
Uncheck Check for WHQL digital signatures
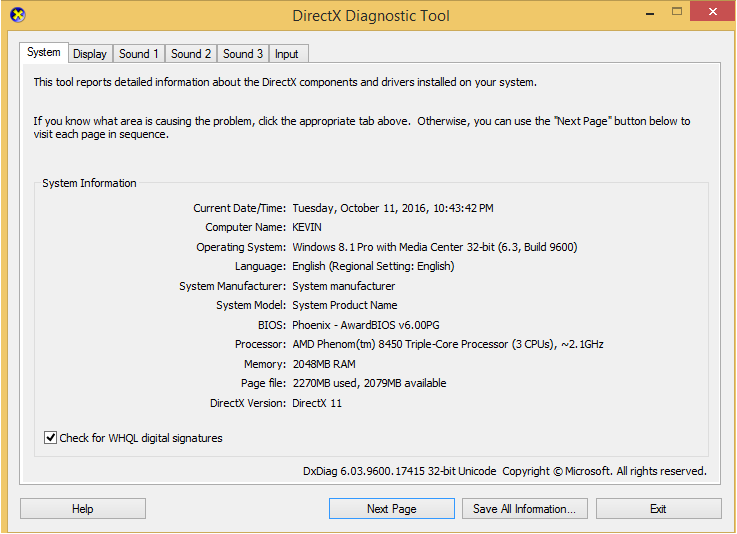click(x=51, y=438)
